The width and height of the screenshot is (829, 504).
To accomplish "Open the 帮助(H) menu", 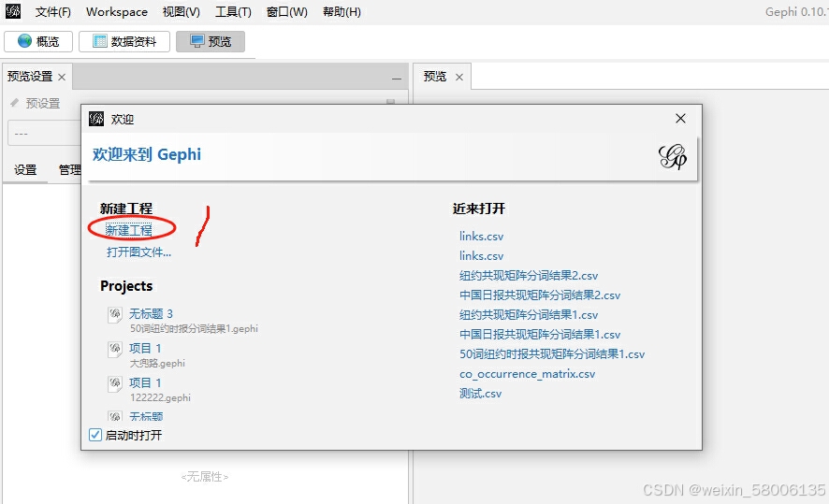I will [x=342, y=11].
